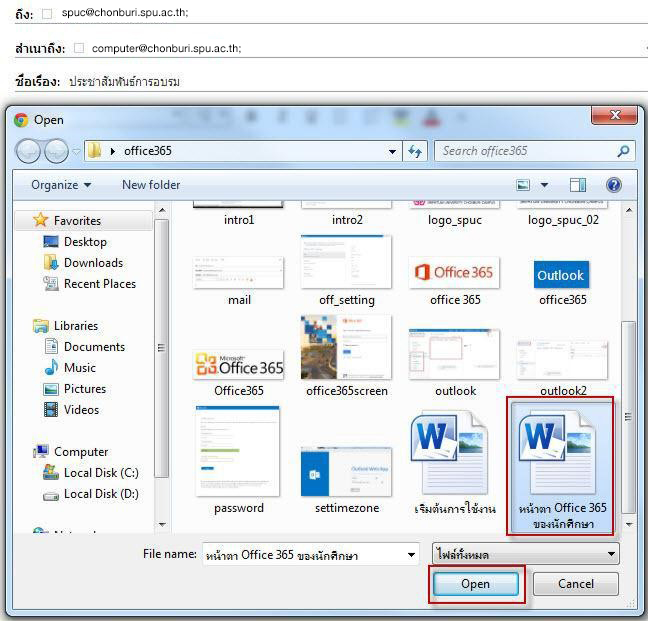Image resolution: width=648 pixels, height=621 pixels.
Task: Click the sidebar scroll down arrow
Action: click(162, 524)
